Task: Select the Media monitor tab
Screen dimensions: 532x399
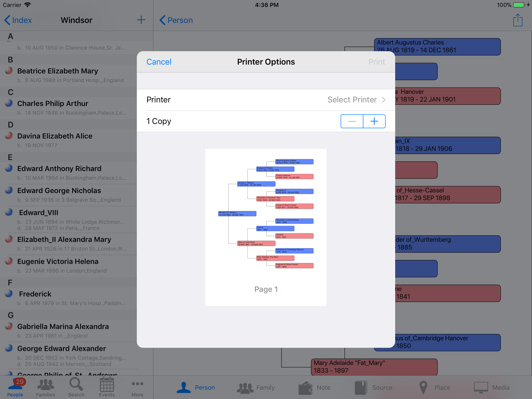Action: pyautogui.click(x=492, y=388)
